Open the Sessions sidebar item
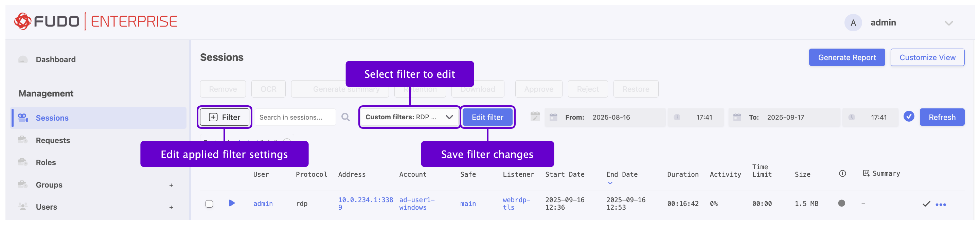 [x=99, y=118]
